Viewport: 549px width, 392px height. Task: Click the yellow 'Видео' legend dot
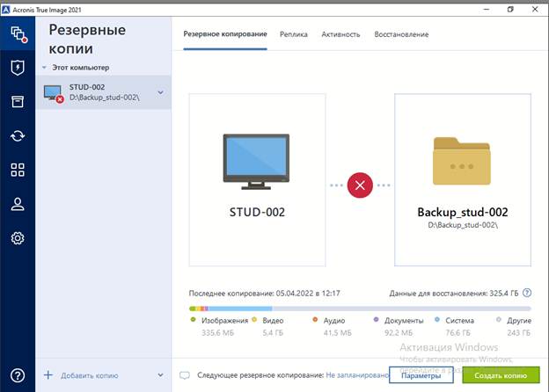pyautogui.click(x=254, y=320)
